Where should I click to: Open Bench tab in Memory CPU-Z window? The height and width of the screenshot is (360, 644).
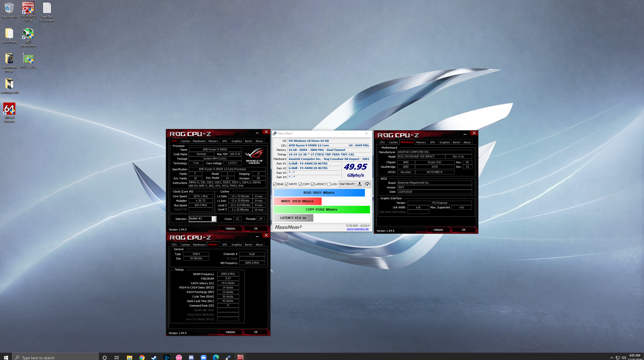pos(248,245)
